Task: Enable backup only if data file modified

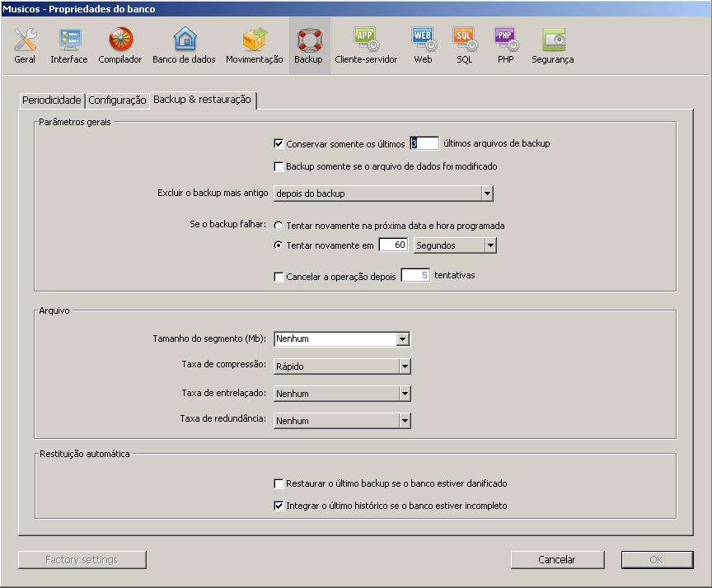Action: (x=279, y=166)
